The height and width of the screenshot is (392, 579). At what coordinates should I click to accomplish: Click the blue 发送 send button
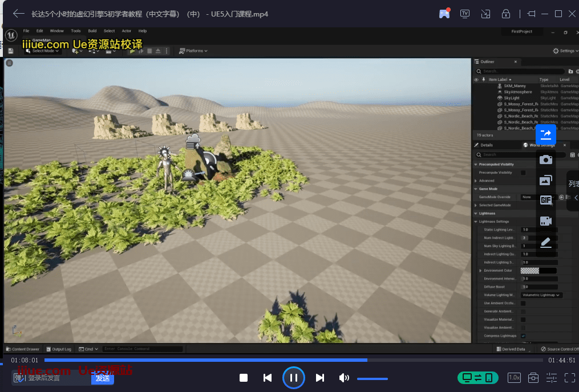[103, 378]
